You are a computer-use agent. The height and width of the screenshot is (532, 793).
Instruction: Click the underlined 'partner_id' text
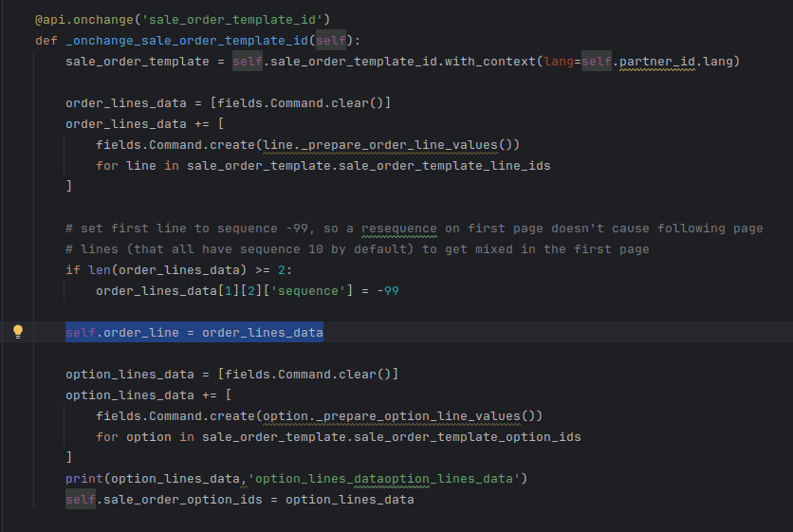pos(657,62)
